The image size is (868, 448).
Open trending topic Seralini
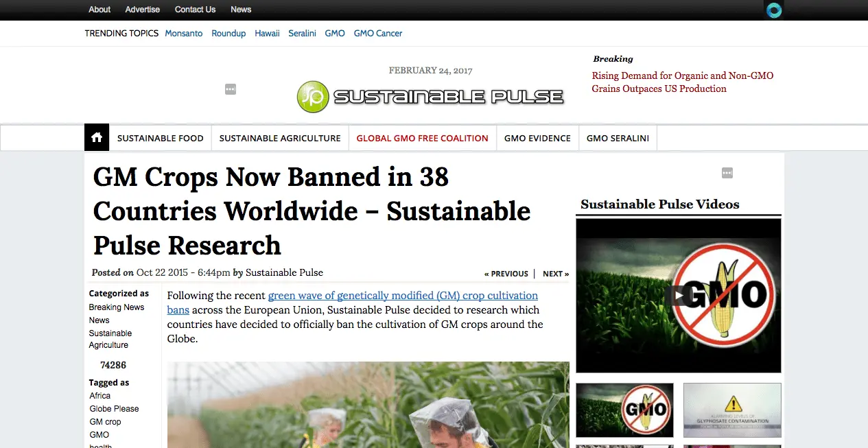click(302, 33)
